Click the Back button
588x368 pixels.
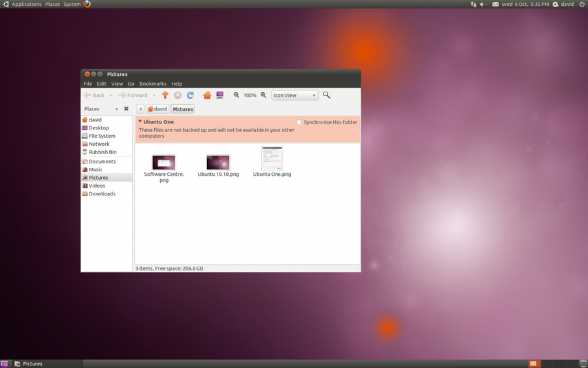[94, 95]
